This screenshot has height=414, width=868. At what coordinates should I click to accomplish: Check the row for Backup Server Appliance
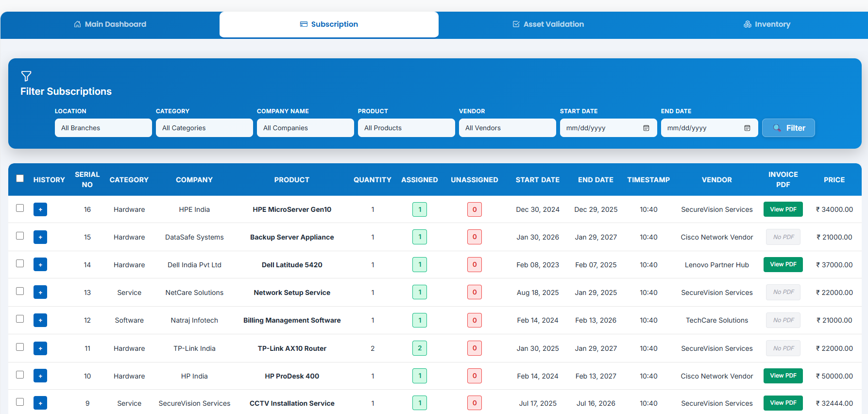[x=20, y=236]
